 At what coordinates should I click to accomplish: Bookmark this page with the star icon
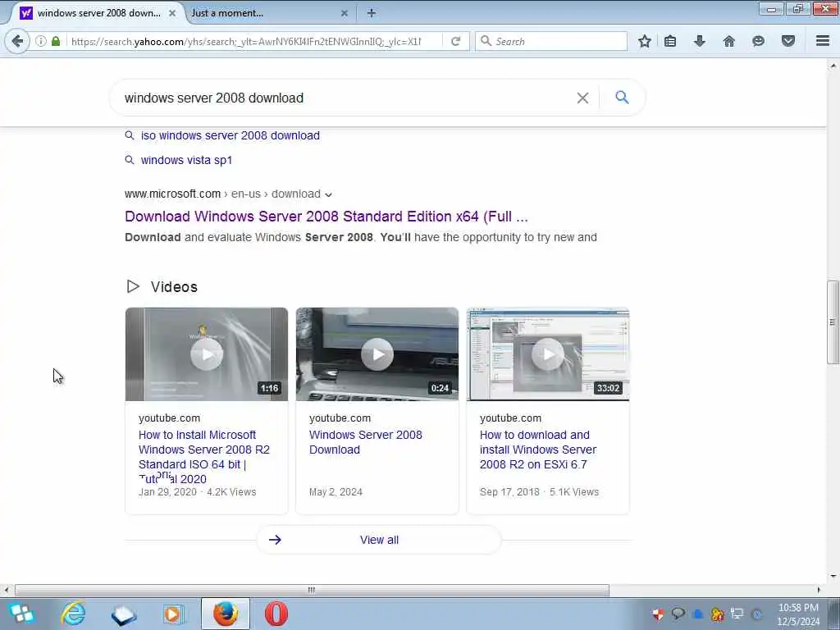tap(645, 41)
